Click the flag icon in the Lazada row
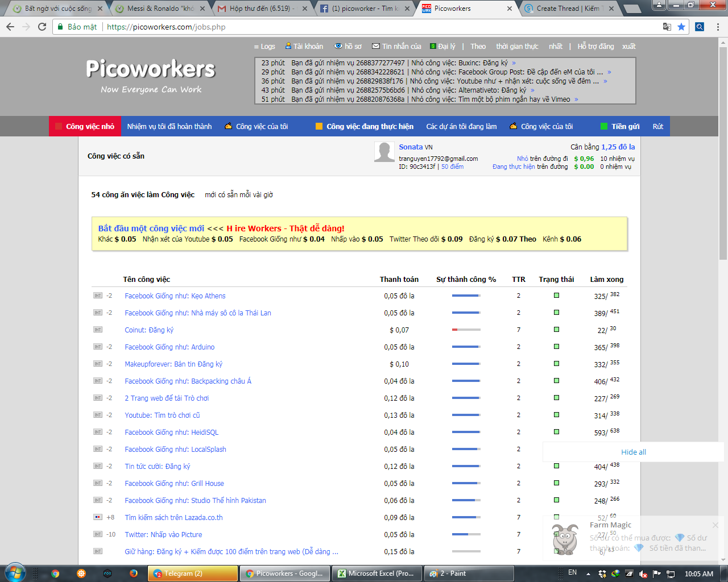728x582 pixels. (x=98, y=517)
